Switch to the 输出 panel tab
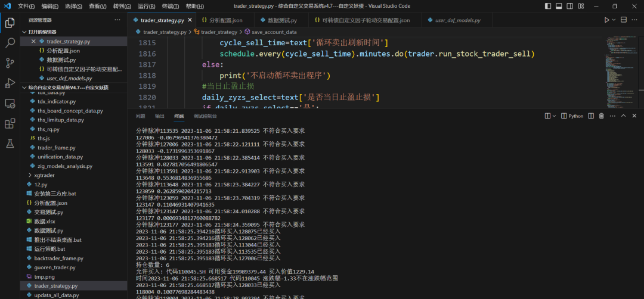The width and height of the screenshot is (644, 299). (x=160, y=116)
